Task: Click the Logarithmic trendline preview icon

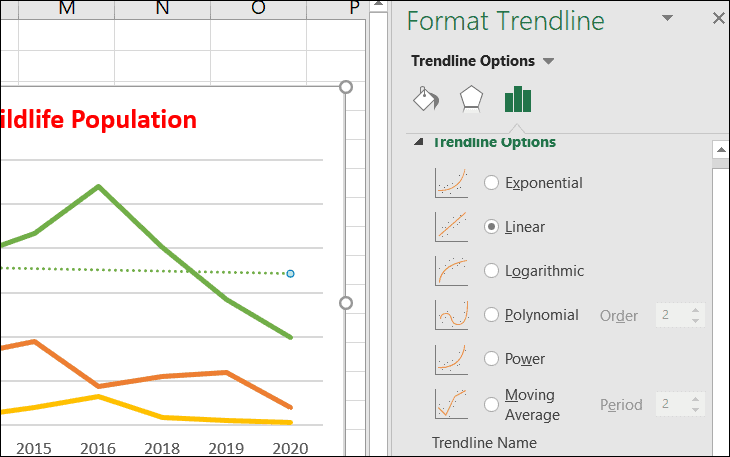Action: coord(451,270)
